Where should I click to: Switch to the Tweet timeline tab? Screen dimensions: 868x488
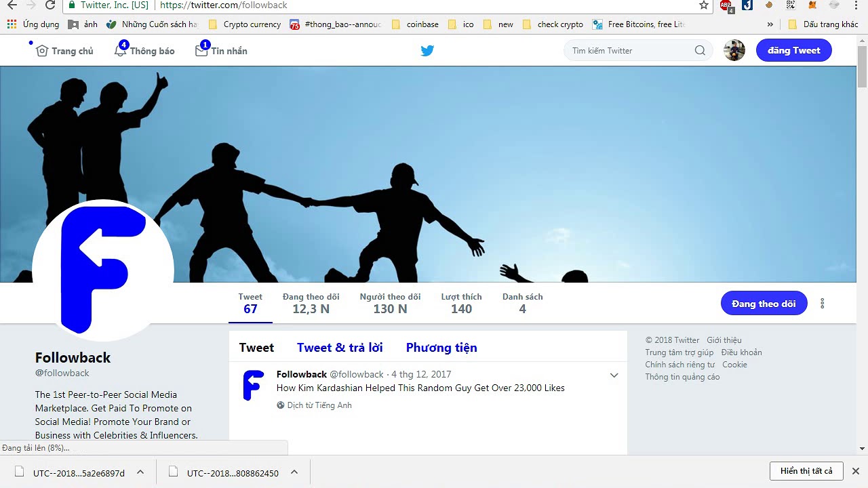(x=256, y=348)
